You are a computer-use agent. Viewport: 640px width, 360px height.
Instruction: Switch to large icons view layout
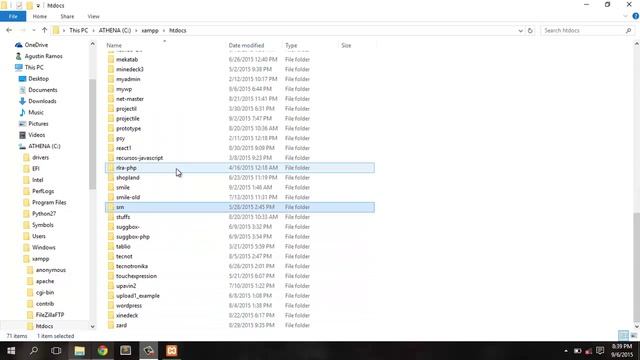[633, 336]
